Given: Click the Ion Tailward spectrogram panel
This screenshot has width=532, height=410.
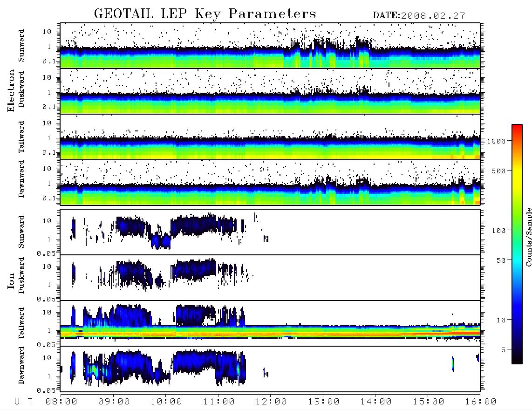Looking at the screenshot, I should (x=270, y=323).
